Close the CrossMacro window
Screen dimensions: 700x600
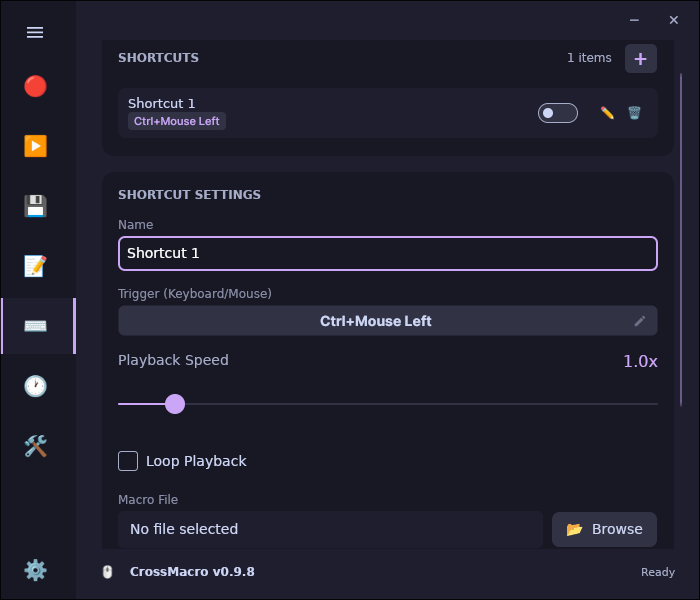click(674, 20)
